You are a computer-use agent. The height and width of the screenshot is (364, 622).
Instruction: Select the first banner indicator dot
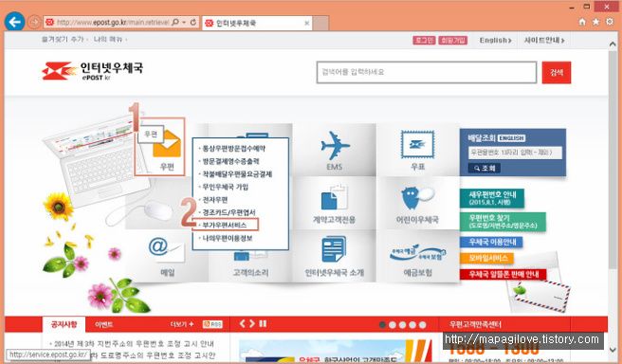click(x=382, y=325)
